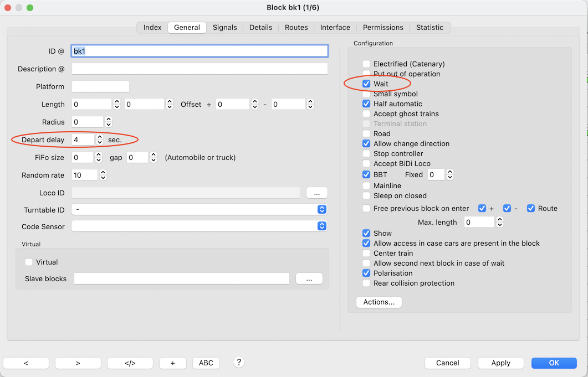Open Loco ID browse ellipsis button

[316, 193]
